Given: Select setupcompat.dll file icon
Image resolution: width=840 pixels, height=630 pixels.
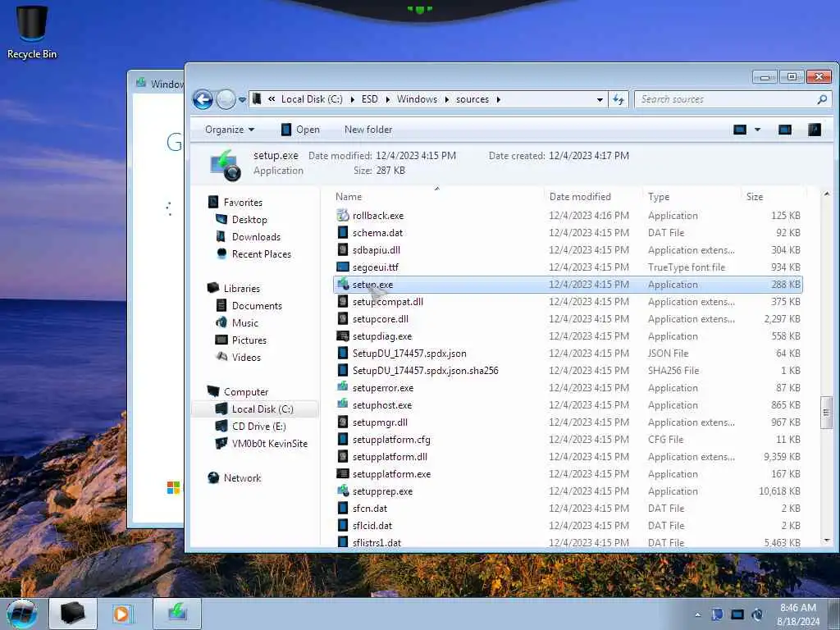Looking at the screenshot, I should 343,302.
